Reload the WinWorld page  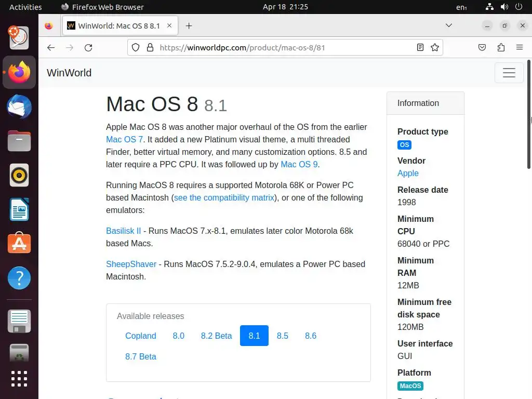click(x=88, y=47)
